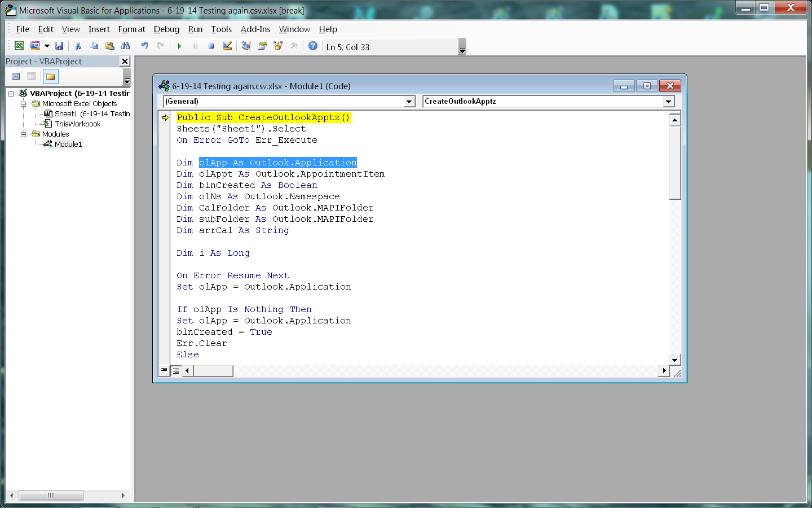This screenshot has width=812, height=508.
Task: Open the Object Browser icon
Action: [278, 46]
